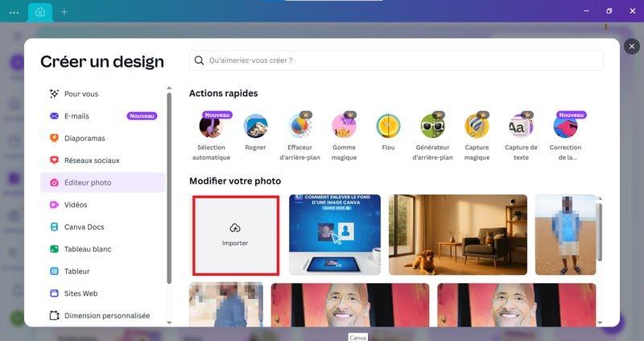Click the Importer upload tile
Viewport: 644px width, 341px height.
click(236, 235)
